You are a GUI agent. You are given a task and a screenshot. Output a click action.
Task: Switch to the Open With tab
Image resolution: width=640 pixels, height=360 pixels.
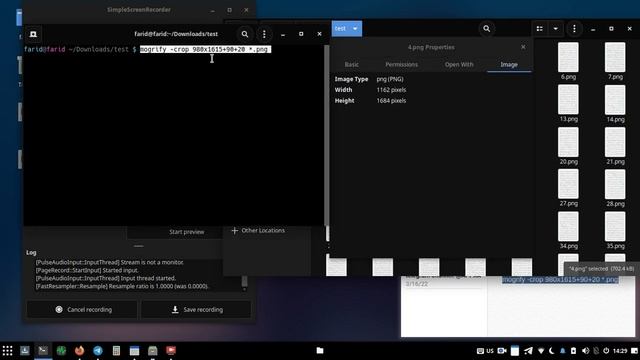pyautogui.click(x=459, y=64)
